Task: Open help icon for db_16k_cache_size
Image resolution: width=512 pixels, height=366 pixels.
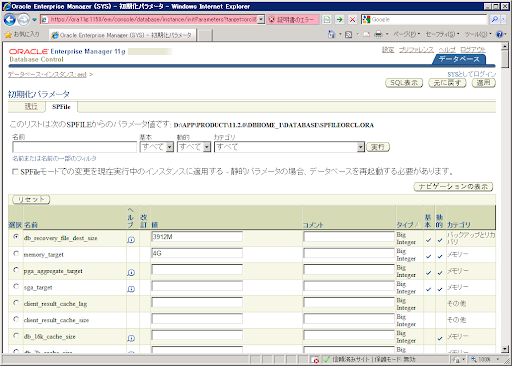Action: tap(131, 338)
